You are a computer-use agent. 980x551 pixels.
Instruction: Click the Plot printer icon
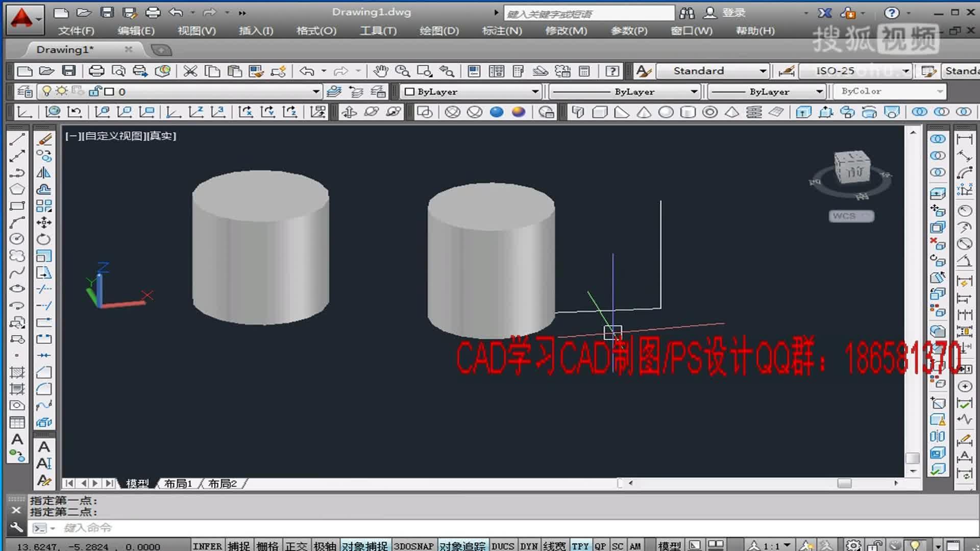point(96,71)
